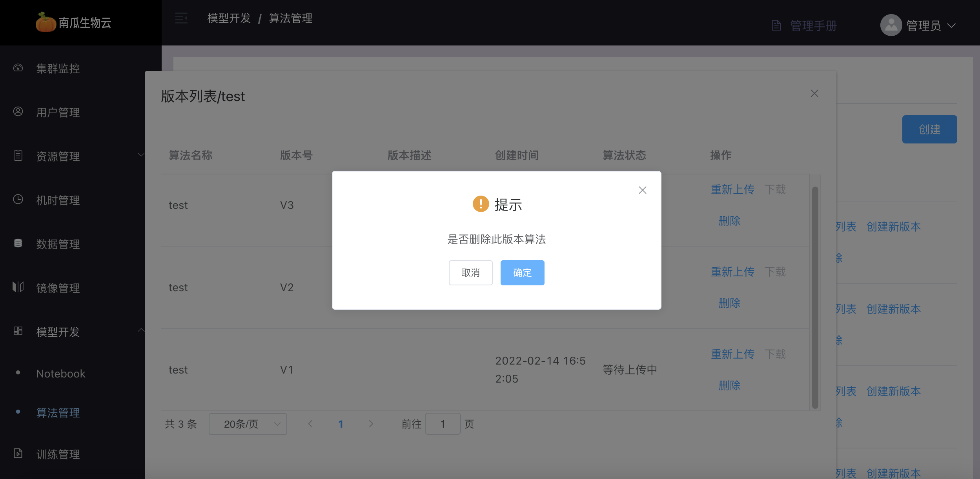Click the resource management clipboard icon
Viewport: 980px width, 479px height.
18,156
